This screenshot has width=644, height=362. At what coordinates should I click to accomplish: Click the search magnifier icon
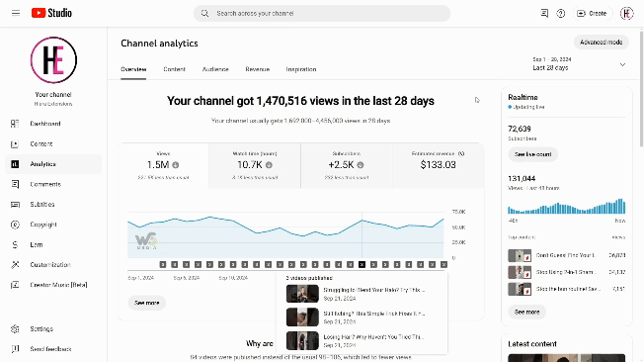tap(204, 14)
